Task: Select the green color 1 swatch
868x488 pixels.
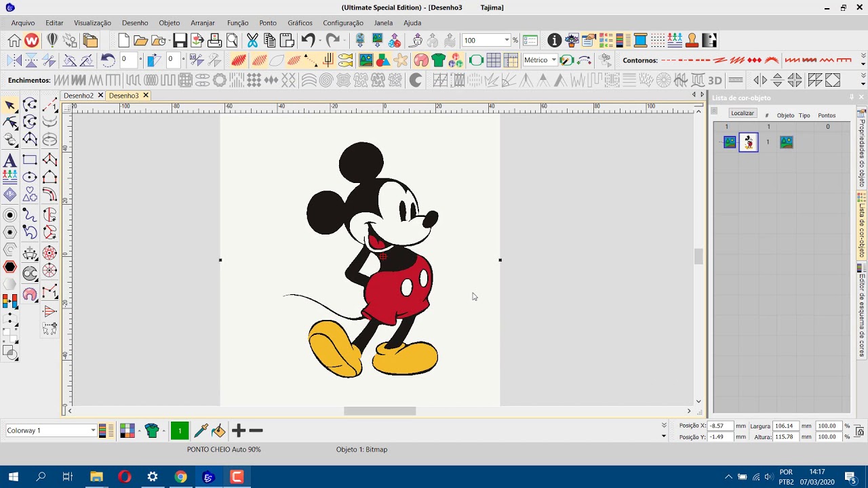Action: point(180,430)
